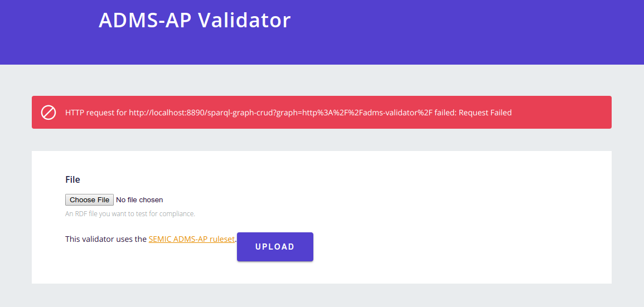Select the 'No file chosen' text
The width and height of the screenshot is (644, 307).
point(139,200)
